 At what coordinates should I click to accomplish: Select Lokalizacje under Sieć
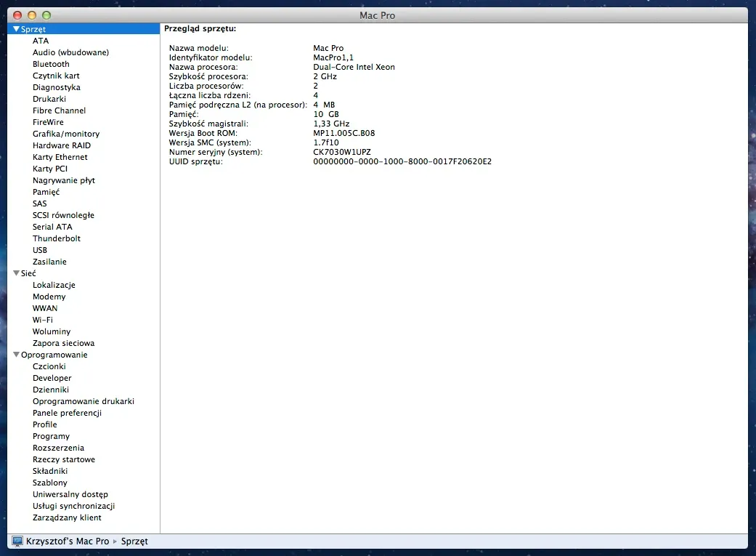click(54, 285)
